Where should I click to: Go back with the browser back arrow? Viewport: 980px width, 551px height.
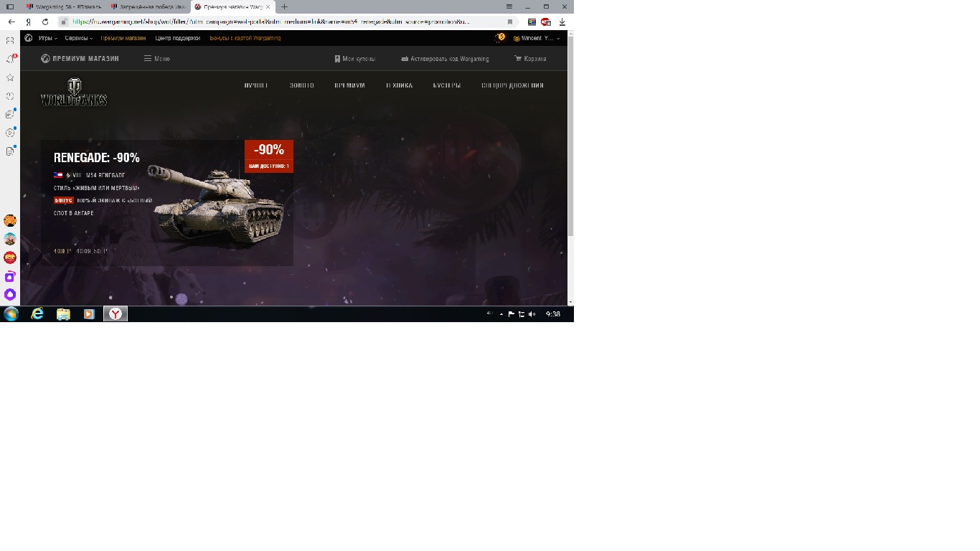pyautogui.click(x=11, y=22)
